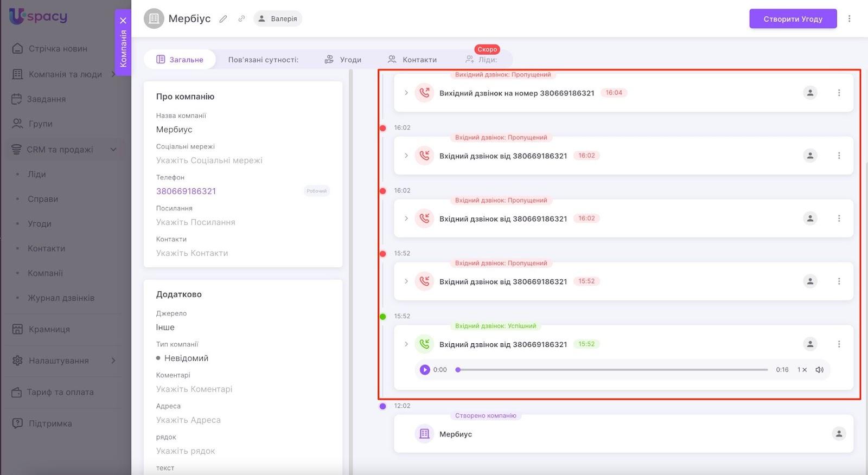Click the user avatar on the successful 15:52 call

[810, 344]
